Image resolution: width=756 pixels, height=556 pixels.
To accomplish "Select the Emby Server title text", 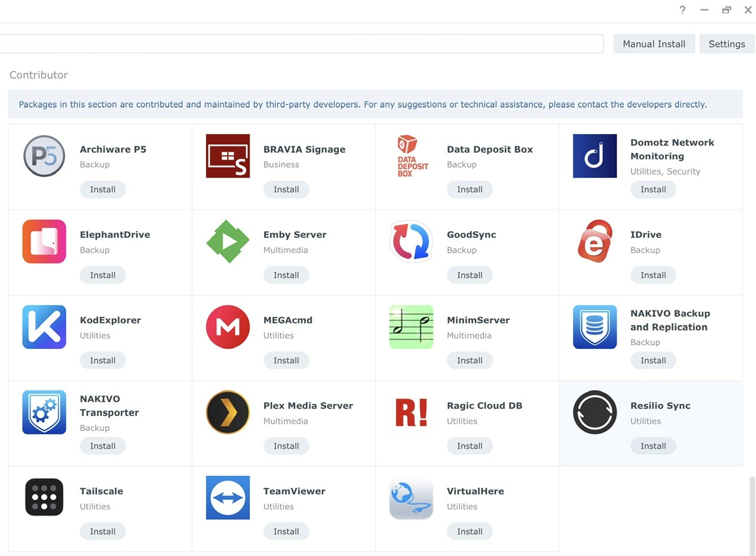I will [295, 234].
